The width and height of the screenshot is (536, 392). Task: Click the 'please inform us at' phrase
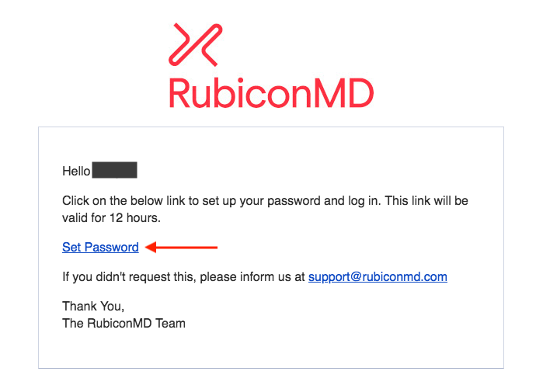[252, 277]
